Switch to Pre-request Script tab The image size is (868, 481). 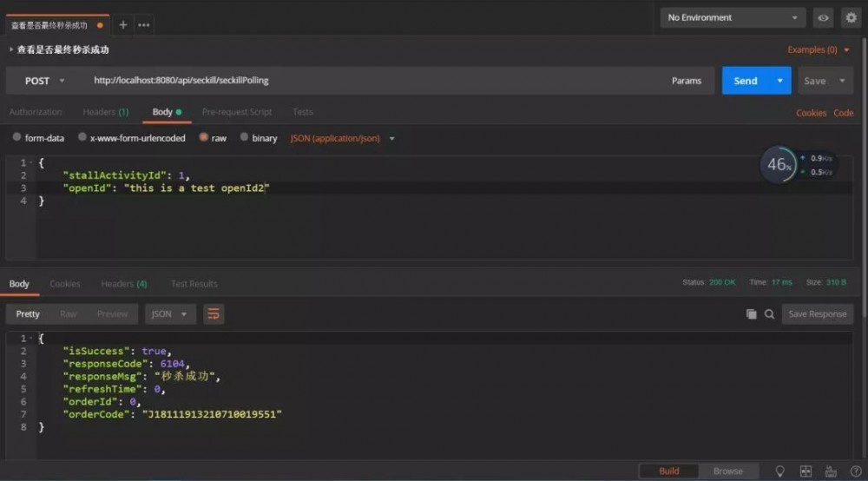point(236,112)
